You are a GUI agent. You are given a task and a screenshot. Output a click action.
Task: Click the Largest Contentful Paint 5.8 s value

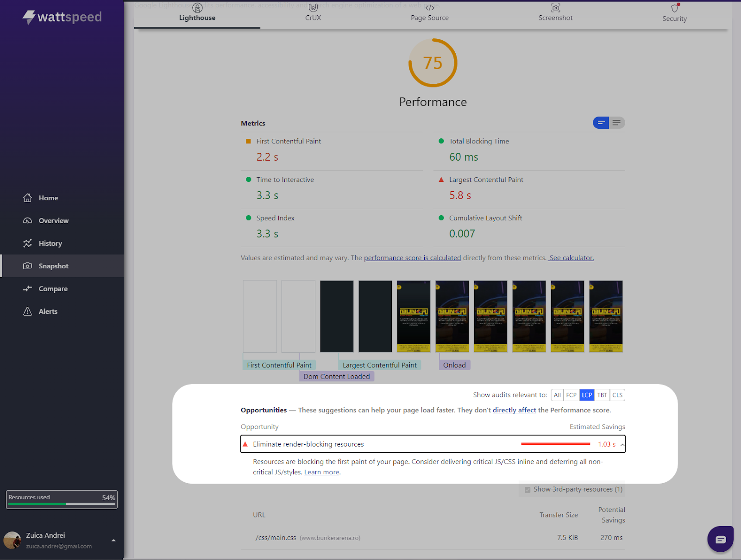[x=460, y=195]
